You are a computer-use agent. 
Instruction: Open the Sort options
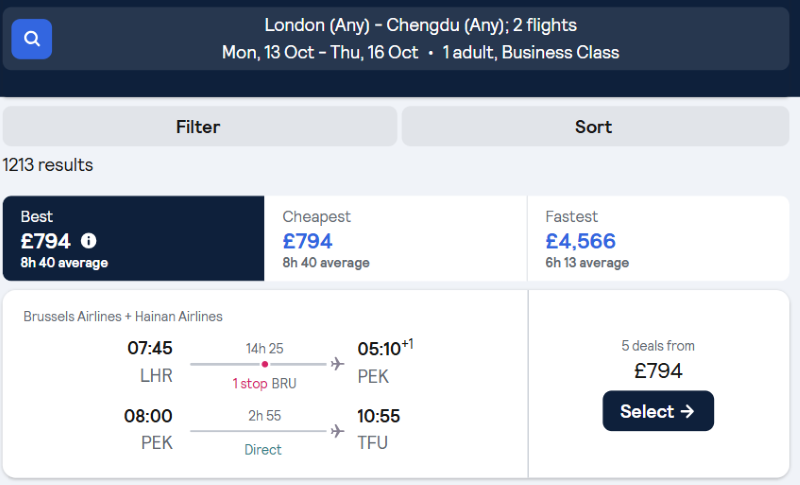595,126
